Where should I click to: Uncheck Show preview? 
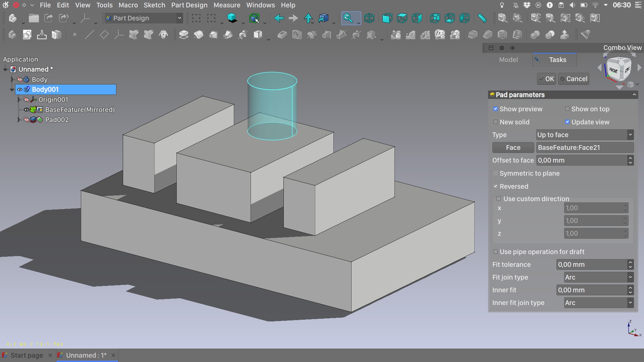[496, 109]
